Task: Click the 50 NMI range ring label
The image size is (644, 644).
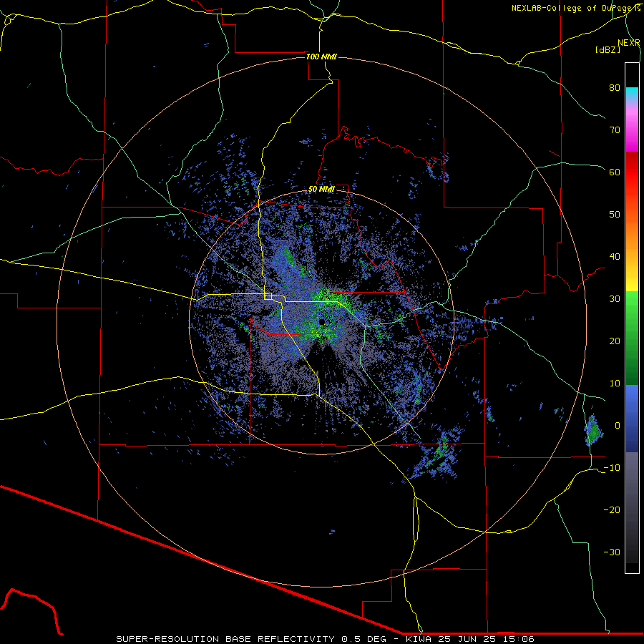Action: 321,189
